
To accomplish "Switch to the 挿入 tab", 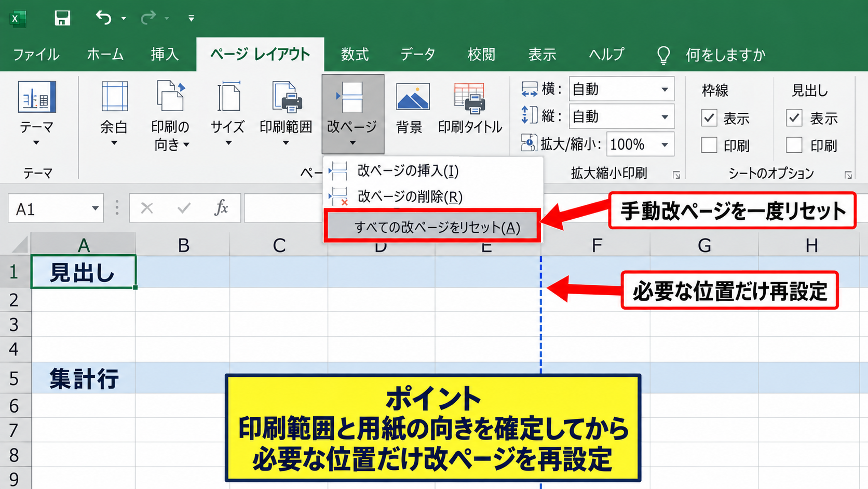I will tap(165, 55).
